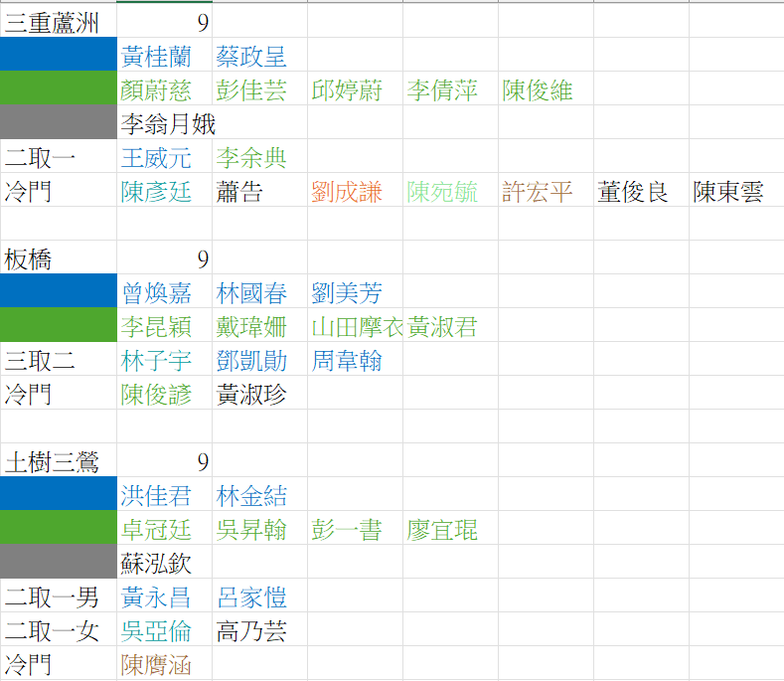Click the cell with 黃淑珍

click(x=260, y=393)
